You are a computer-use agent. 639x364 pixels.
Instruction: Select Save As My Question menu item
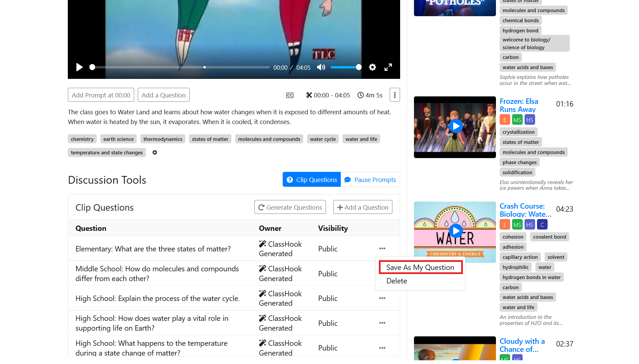click(420, 267)
